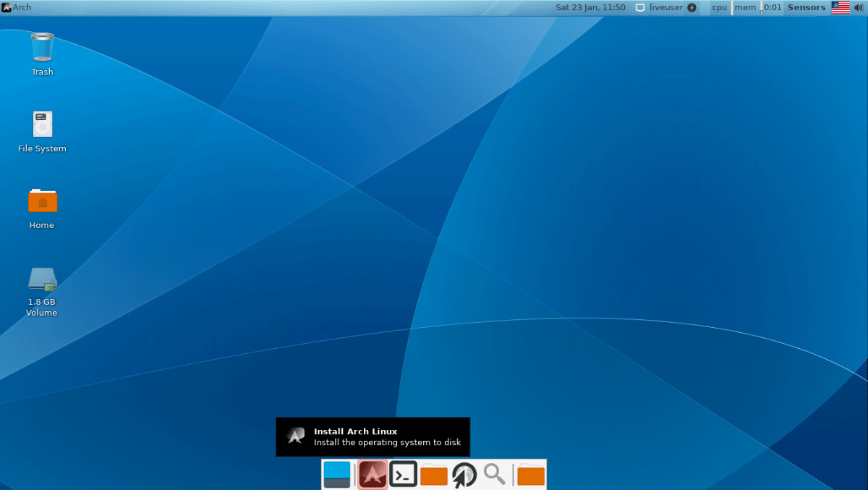
Task: Click the cpu load monitor
Action: (x=719, y=7)
